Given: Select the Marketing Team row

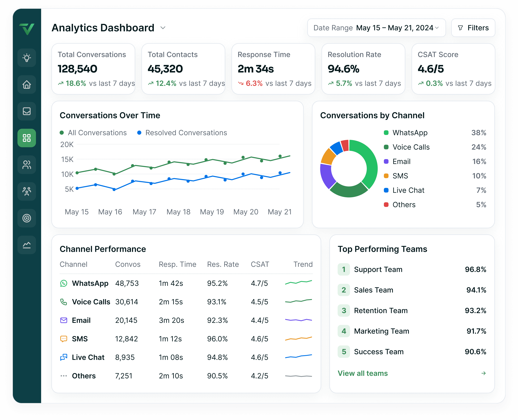Looking at the screenshot, I should (412, 331).
